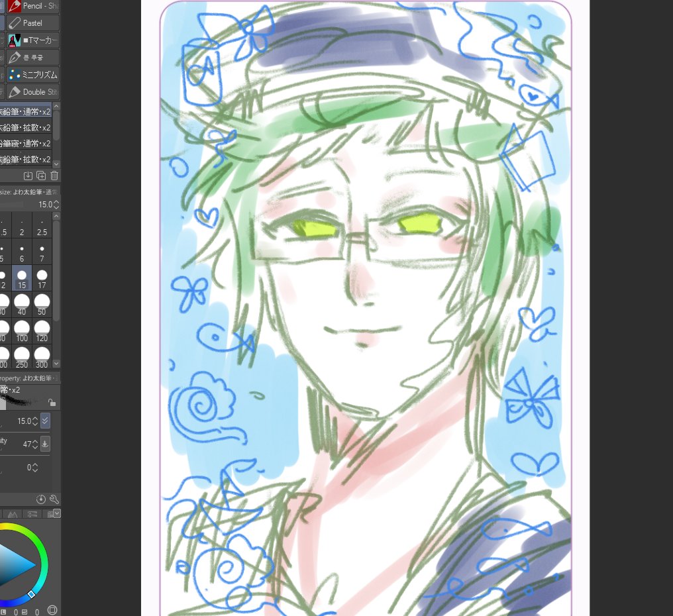Pick brush size preset 7
Image resolution: width=673 pixels, height=616 pixels.
point(42,253)
